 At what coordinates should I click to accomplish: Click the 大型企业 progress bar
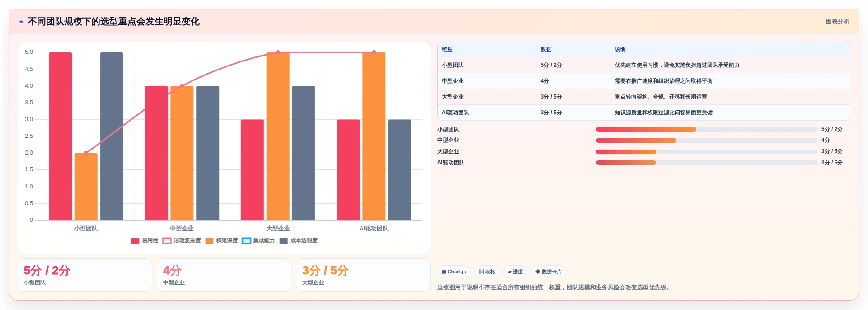pyautogui.click(x=707, y=151)
